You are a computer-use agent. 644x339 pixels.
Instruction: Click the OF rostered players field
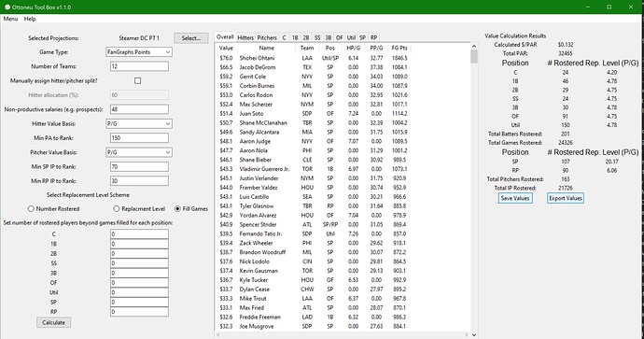139,283
